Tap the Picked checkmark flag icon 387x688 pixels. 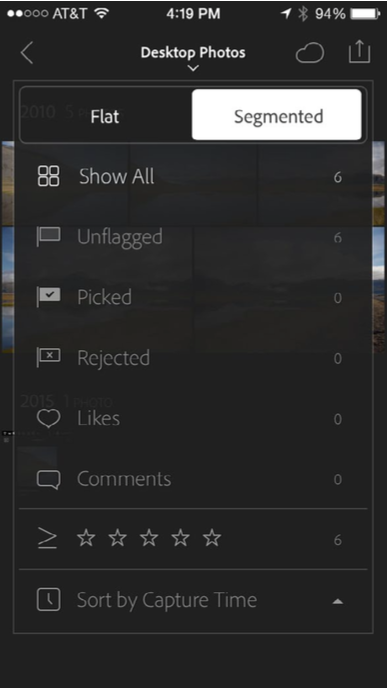tap(48, 297)
